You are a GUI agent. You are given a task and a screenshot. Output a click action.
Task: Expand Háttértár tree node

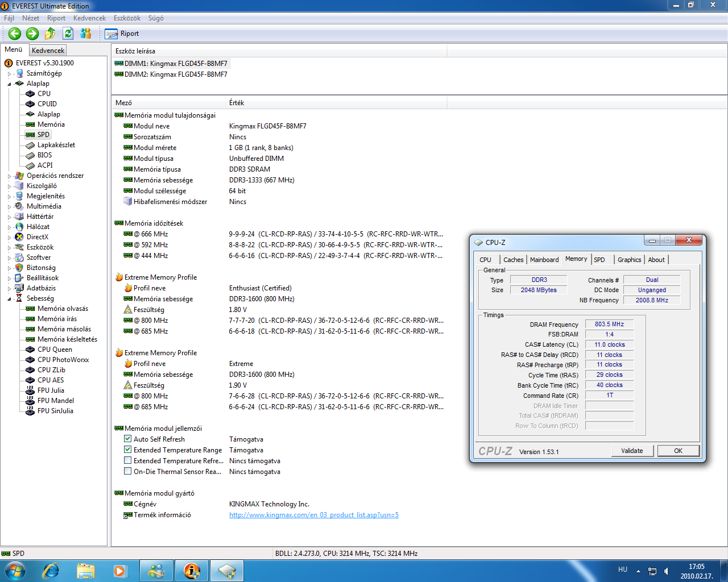[9, 217]
